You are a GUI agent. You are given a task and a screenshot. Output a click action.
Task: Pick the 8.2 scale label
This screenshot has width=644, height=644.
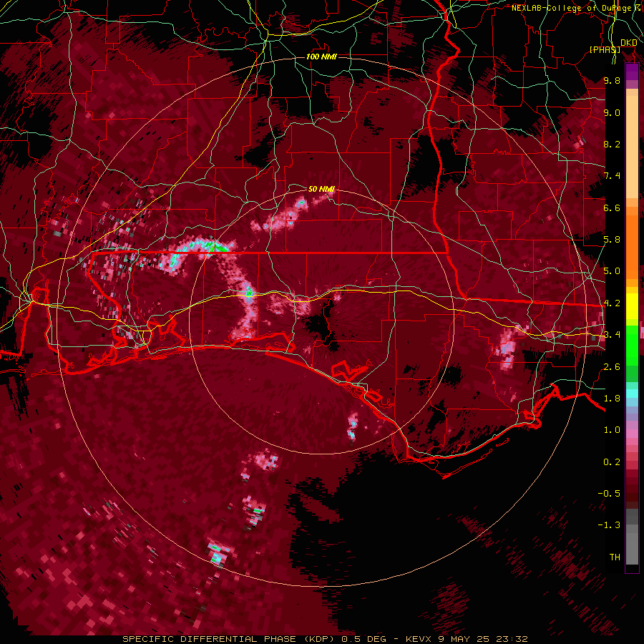[x=612, y=144]
